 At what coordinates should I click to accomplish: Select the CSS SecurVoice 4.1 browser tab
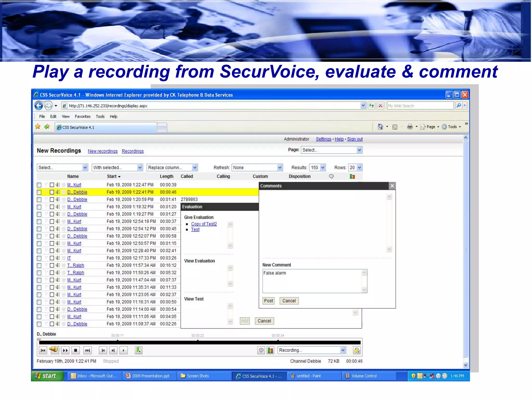coord(106,127)
